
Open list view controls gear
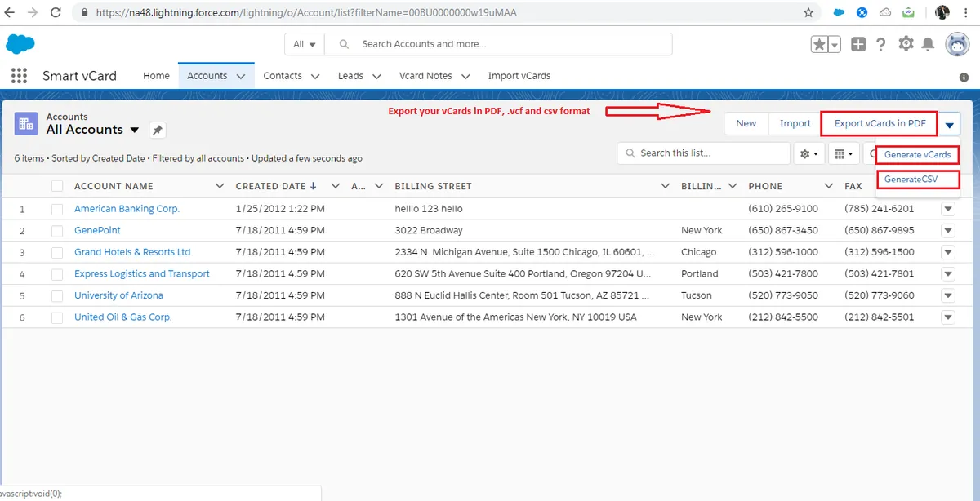click(x=810, y=153)
